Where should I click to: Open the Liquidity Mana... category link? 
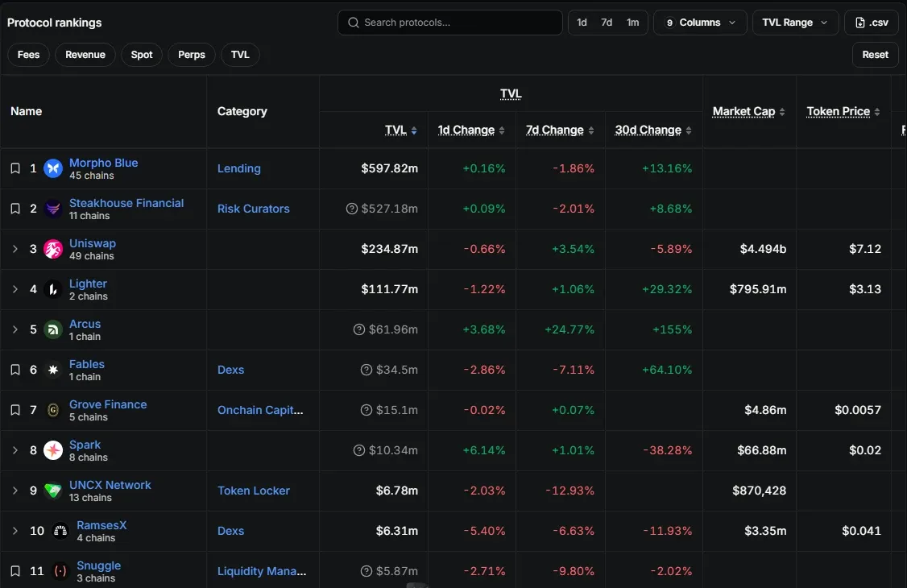[262, 571]
